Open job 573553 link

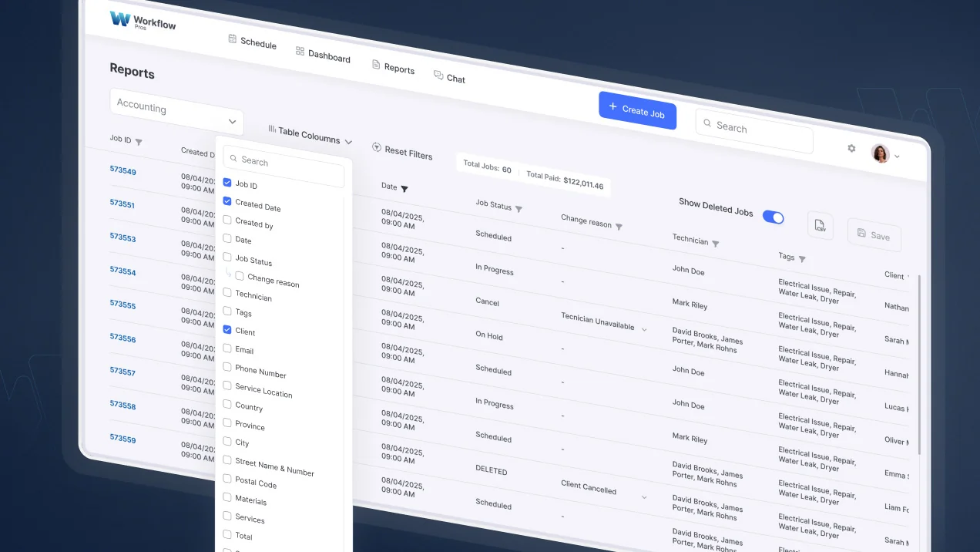click(123, 237)
